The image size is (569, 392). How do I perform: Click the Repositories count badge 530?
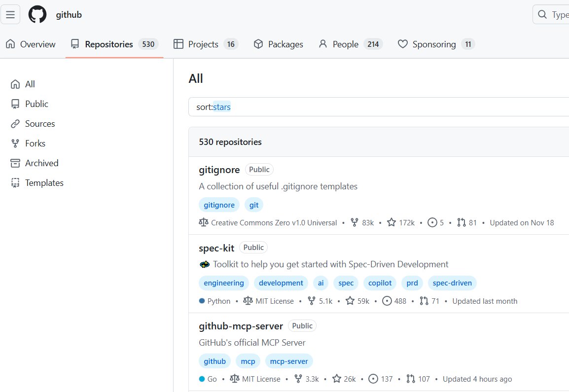pyautogui.click(x=148, y=44)
